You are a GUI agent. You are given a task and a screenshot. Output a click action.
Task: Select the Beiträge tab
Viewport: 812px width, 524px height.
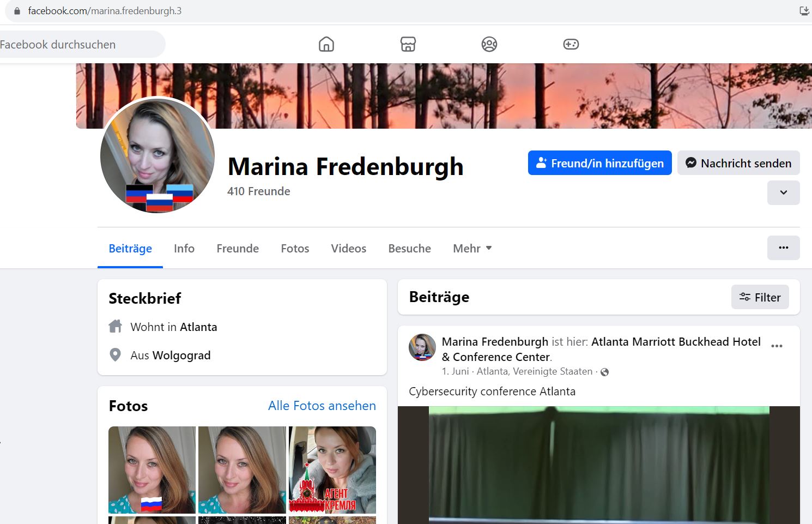[x=130, y=249]
